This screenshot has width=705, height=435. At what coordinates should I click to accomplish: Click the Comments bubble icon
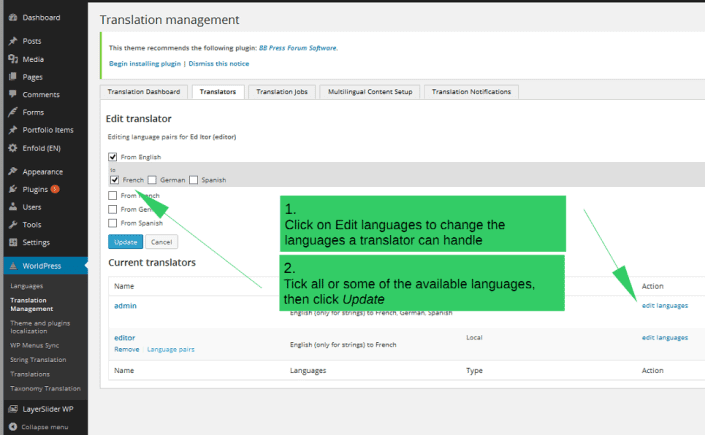(13, 94)
